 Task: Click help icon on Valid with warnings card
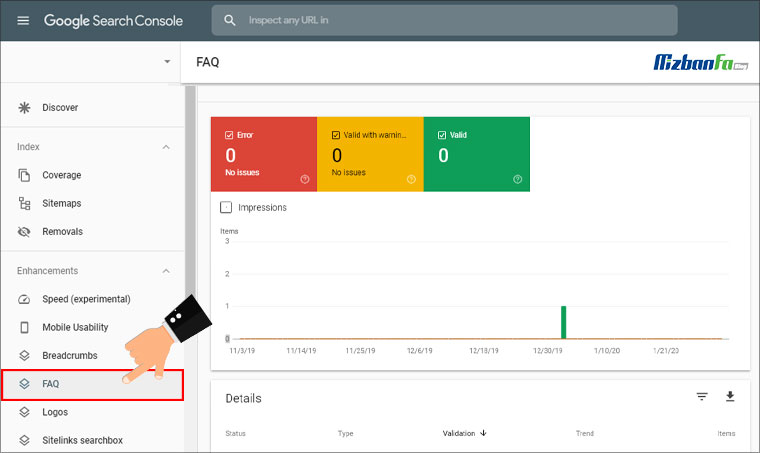click(411, 180)
